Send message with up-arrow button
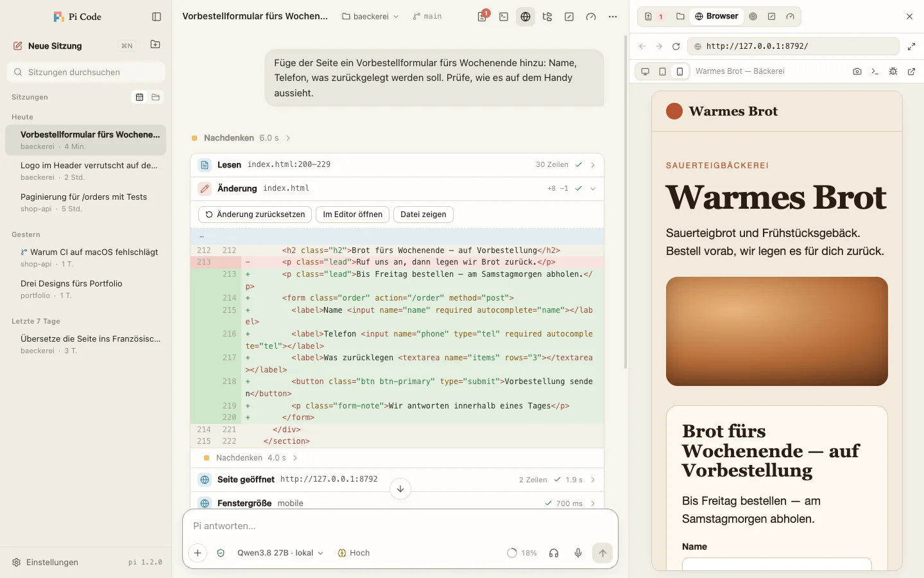Image resolution: width=924 pixels, height=578 pixels. pyautogui.click(x=603, y=553)
